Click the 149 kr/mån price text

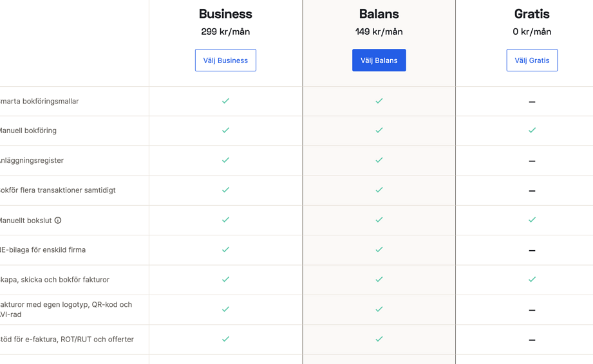pos(379,32)
